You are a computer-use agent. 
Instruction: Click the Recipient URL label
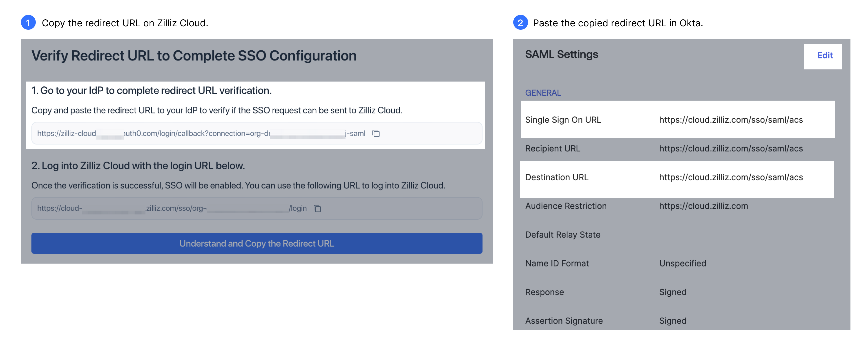(x=553, y=148)
